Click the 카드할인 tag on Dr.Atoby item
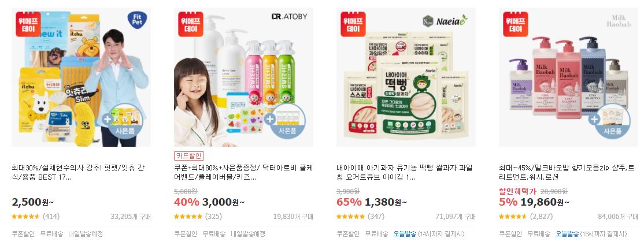644x249 pixels. point(189,156)
